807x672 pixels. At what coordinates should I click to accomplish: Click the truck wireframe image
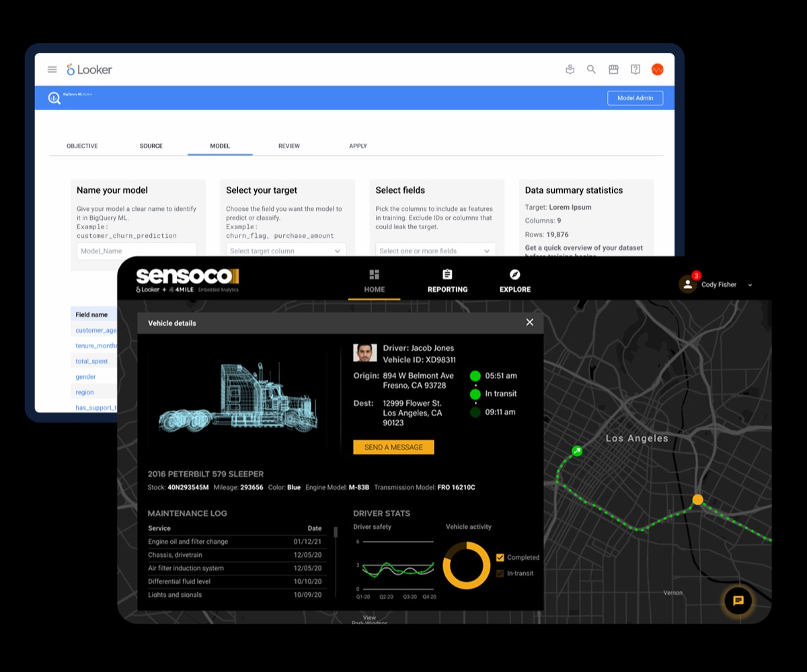(x=239, y=398)
